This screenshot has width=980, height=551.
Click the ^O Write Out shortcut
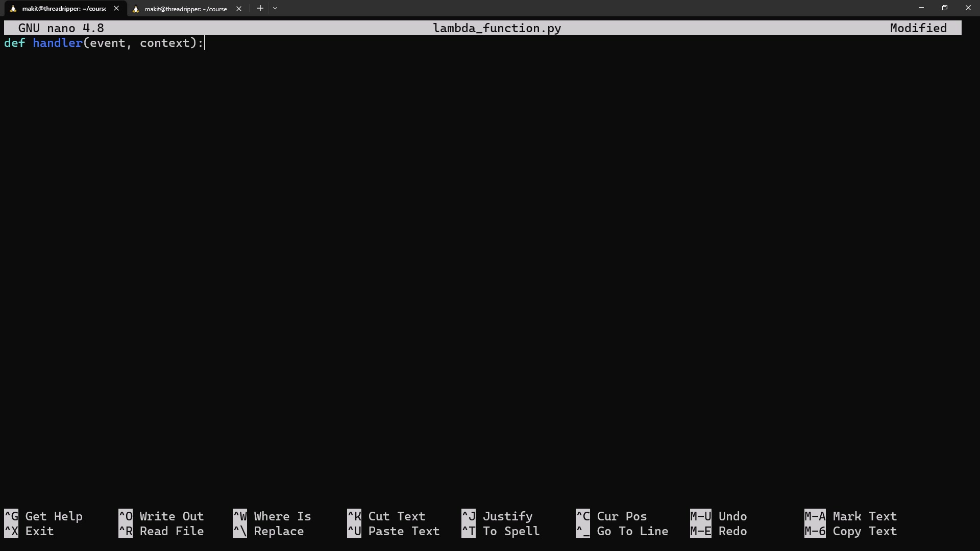click(x=161, y=516)
